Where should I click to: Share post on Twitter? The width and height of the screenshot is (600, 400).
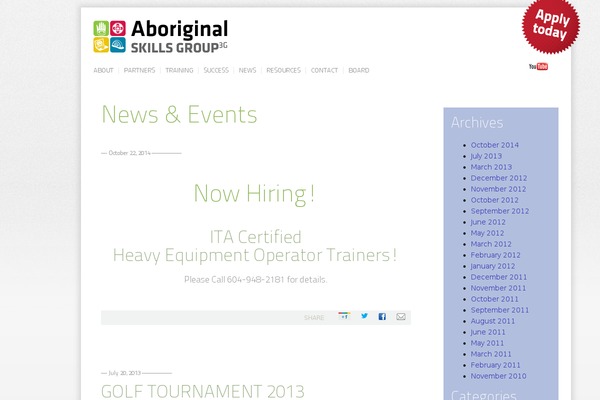point(364,316)
